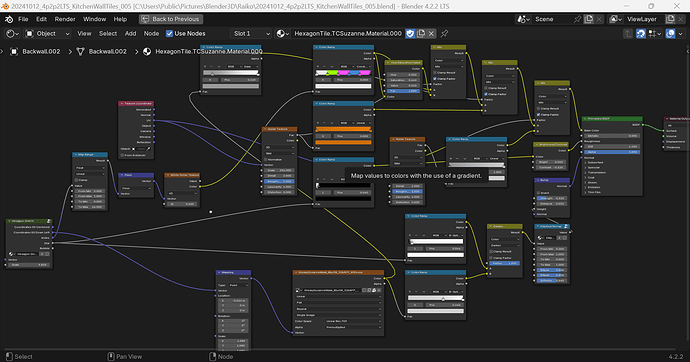Disable the Use Nodes checkbox
The image size is (690, 362).
(169, 33)
